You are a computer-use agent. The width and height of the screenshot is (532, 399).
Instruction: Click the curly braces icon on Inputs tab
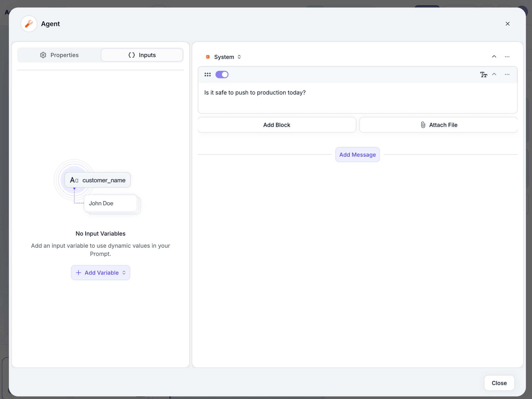click(132, 55)
